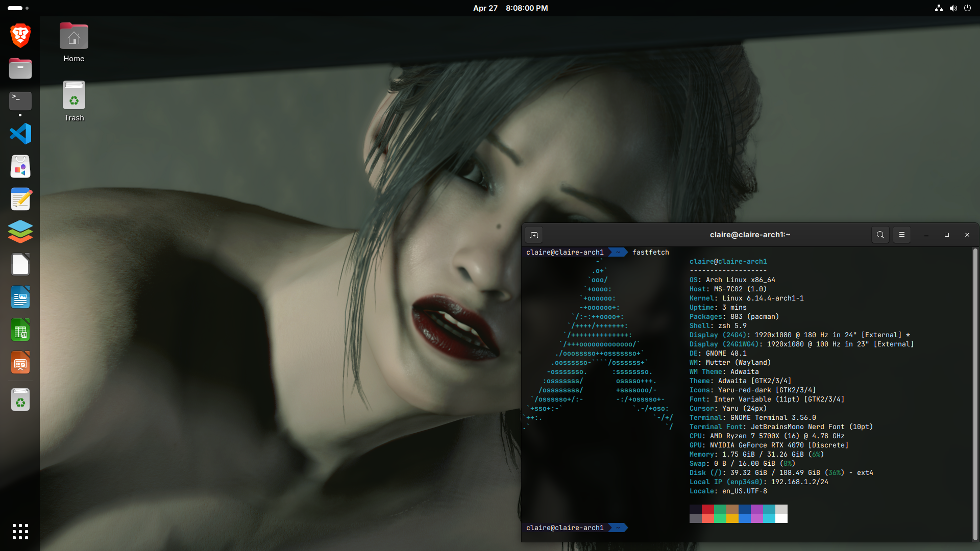Click the dark blue block in fastfetch palette
This screenshot has width=980, height=551.
coord(745,509)
